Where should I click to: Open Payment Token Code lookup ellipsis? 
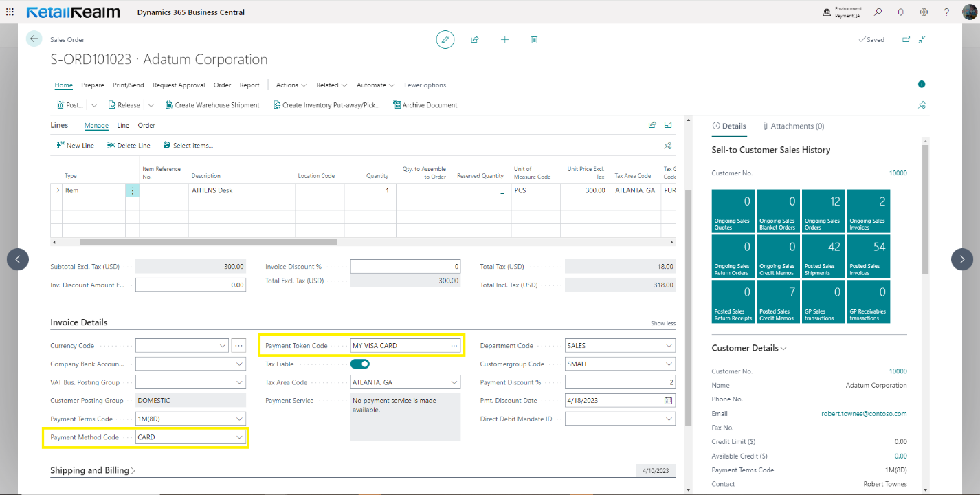[454, 346]
